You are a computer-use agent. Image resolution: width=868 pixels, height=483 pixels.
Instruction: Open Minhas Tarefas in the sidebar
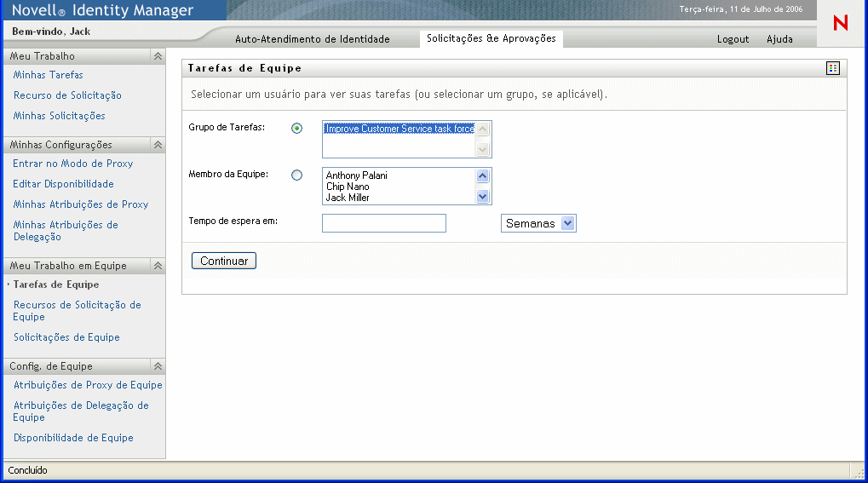coord(49,75)
